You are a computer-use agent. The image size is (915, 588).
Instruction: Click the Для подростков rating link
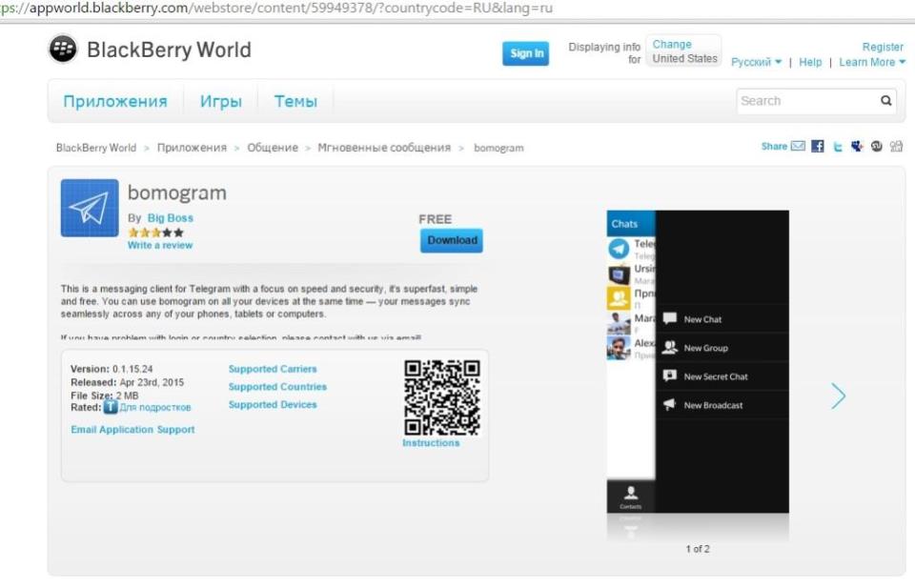155,407
